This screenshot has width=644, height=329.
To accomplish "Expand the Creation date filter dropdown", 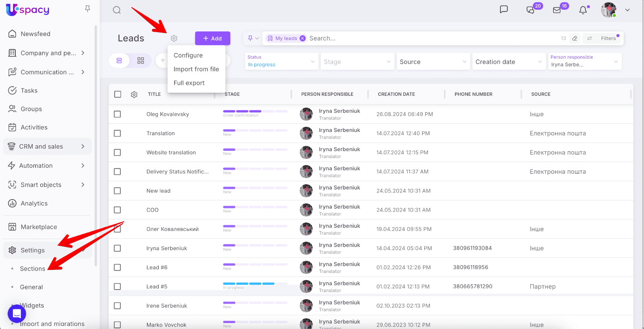I will [x=508, y=62].
